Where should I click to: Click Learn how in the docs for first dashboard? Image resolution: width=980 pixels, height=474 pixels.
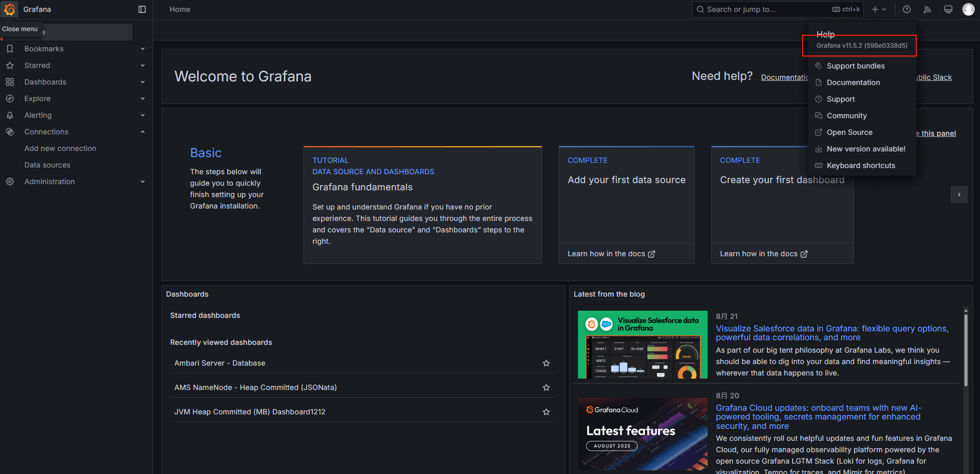click(764, 254)
